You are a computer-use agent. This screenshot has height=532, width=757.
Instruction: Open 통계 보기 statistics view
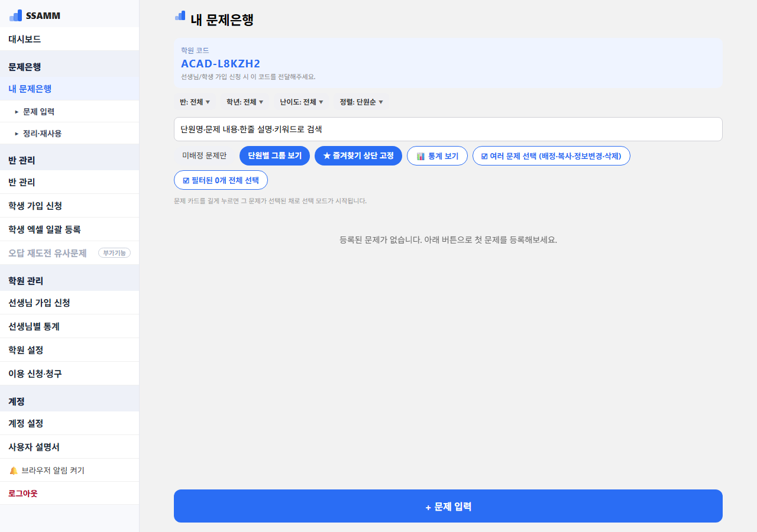[x=437, y=155]
